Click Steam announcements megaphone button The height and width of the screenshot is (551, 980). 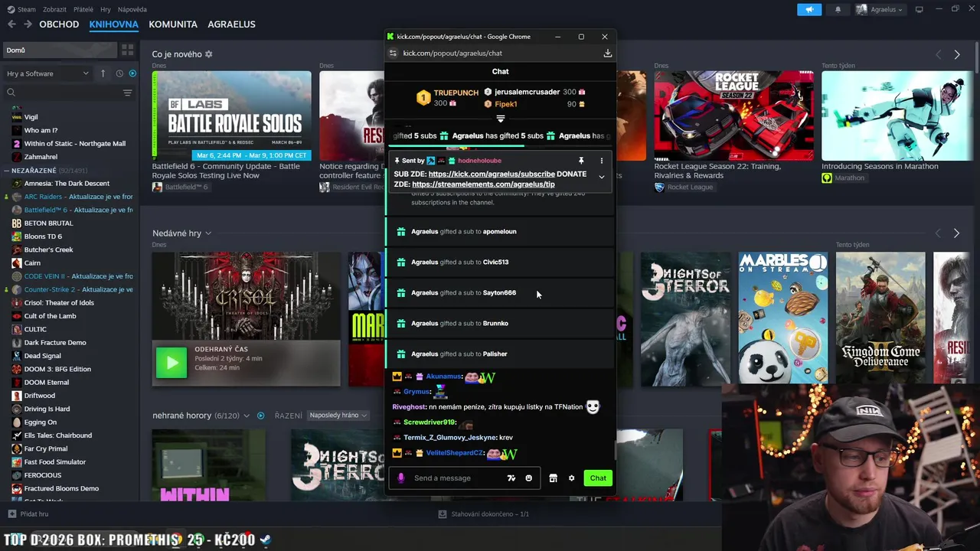click(809, 9)
